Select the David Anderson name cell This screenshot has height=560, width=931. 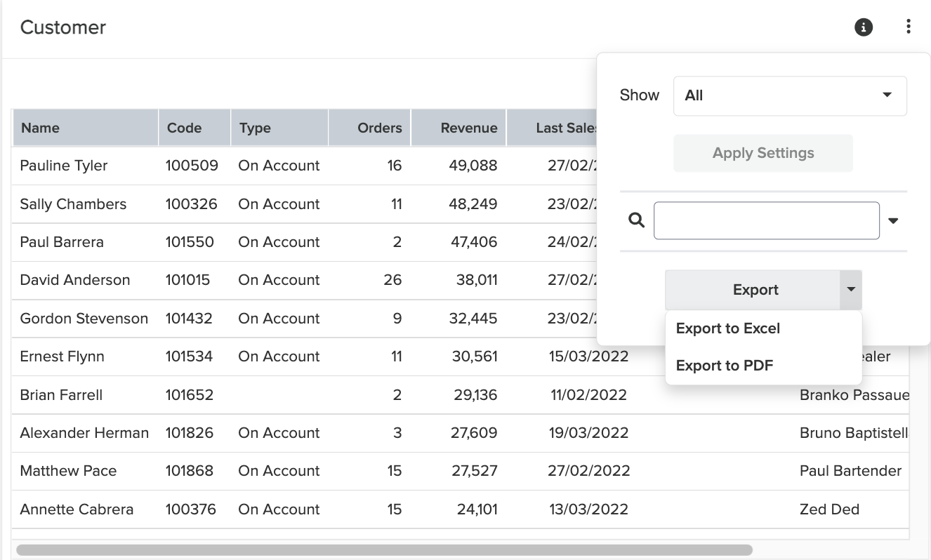[75, 280]
